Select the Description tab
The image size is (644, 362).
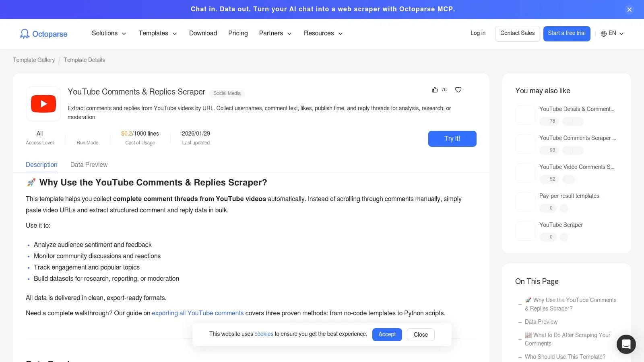41,165
